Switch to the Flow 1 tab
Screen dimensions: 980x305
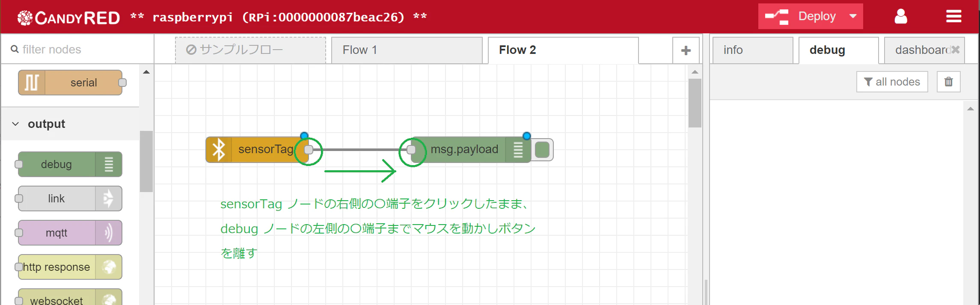[x=407, y=50]
